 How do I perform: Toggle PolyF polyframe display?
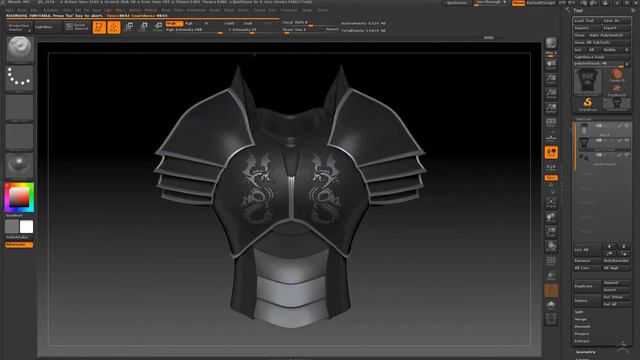tap(551, 261)
